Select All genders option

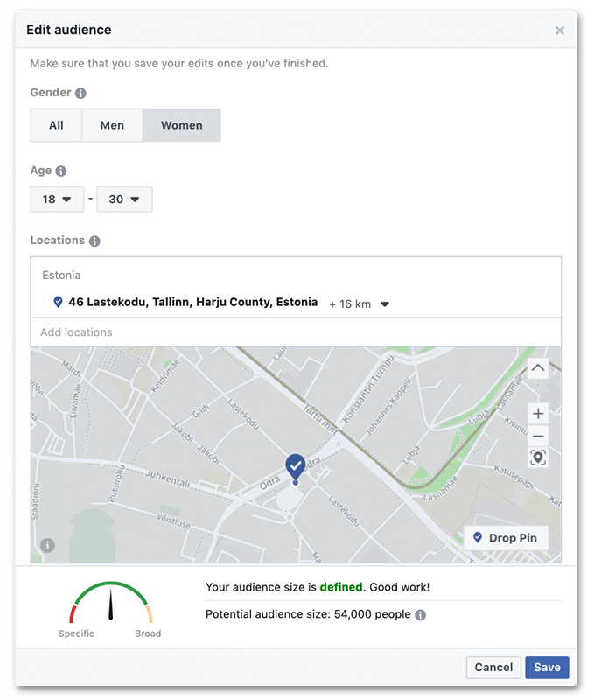coord(56,125)
